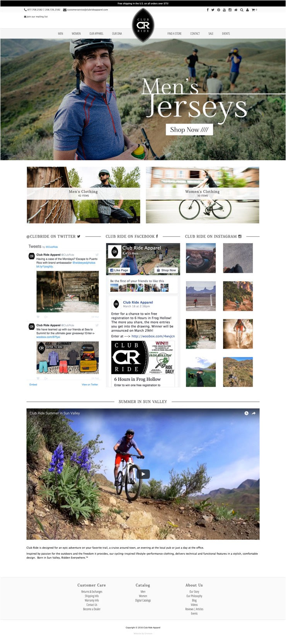
Task: Open the Women's Clothing category tile
Action: [x=203, y=195]
